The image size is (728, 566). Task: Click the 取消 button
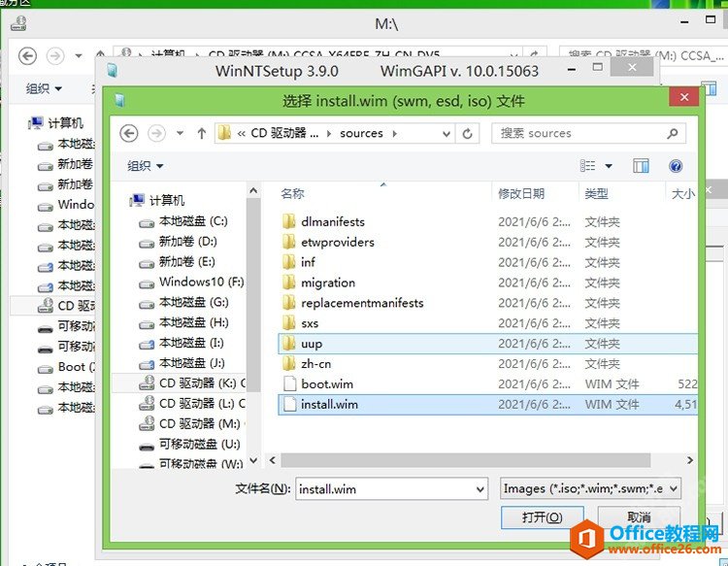pos(639,516)
